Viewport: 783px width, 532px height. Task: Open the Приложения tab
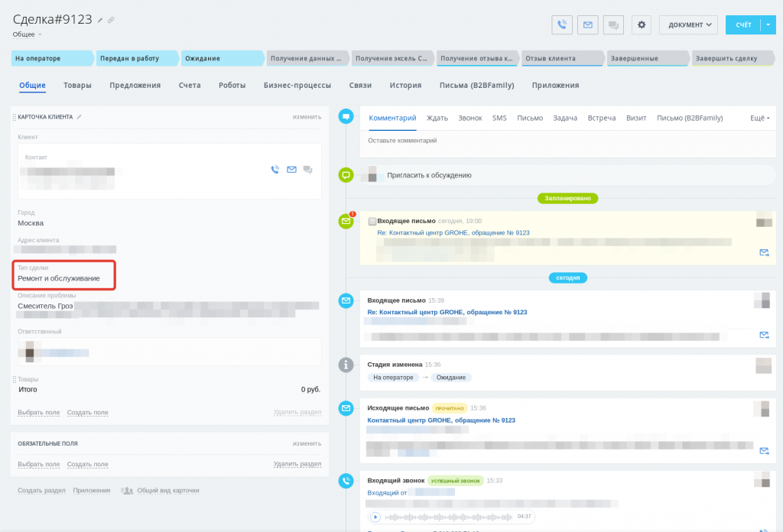click(555, 86)
